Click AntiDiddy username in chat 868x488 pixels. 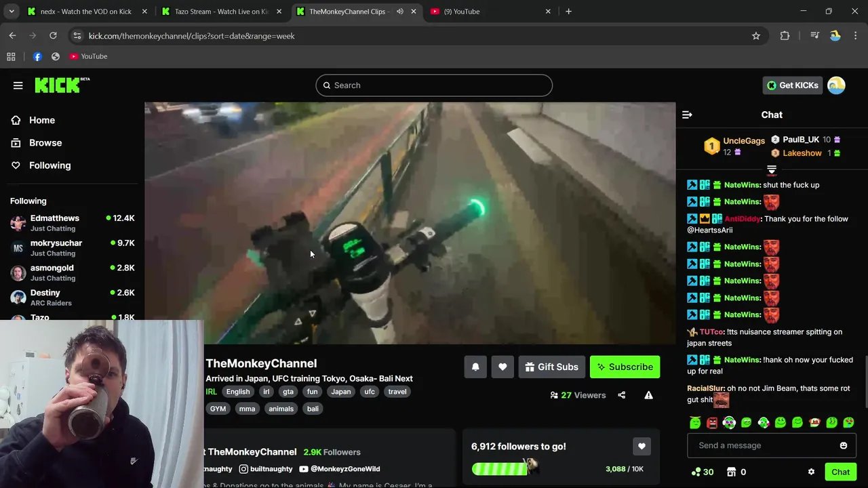[x=742, y=219]
